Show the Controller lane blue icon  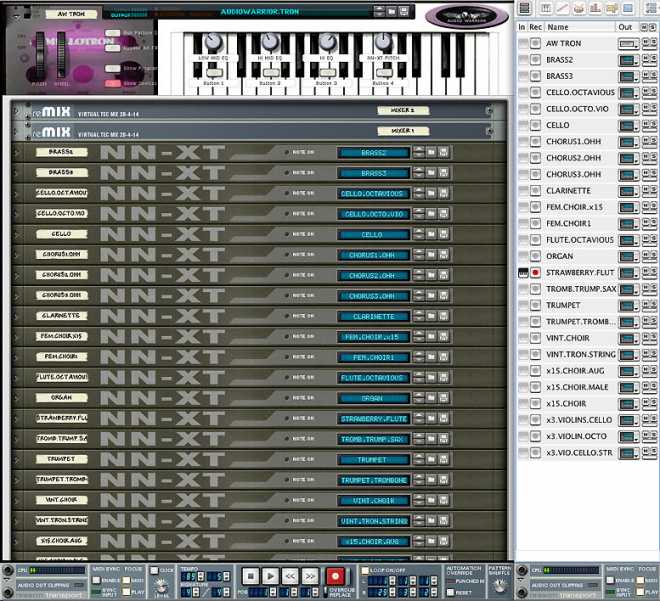pyautogui.click(x=628, y=8)
